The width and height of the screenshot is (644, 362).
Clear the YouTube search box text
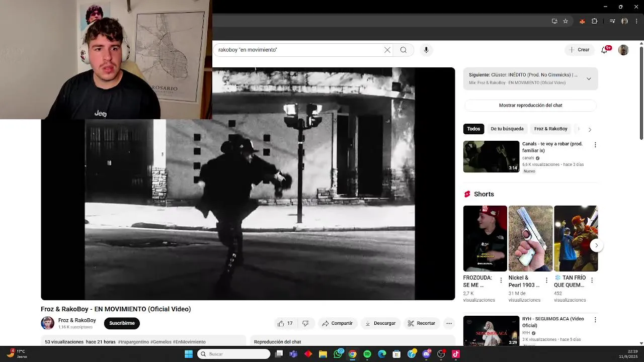[387, 50]
